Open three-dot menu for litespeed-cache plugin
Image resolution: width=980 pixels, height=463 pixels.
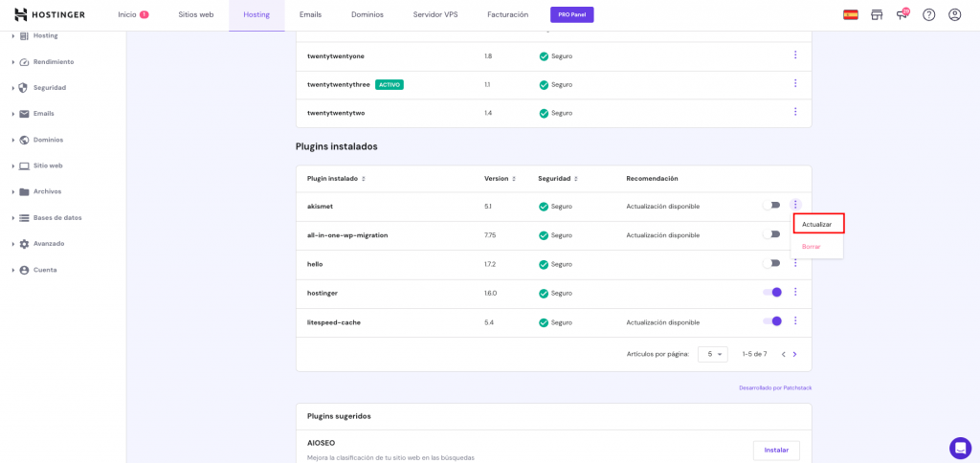coord(794,321)
